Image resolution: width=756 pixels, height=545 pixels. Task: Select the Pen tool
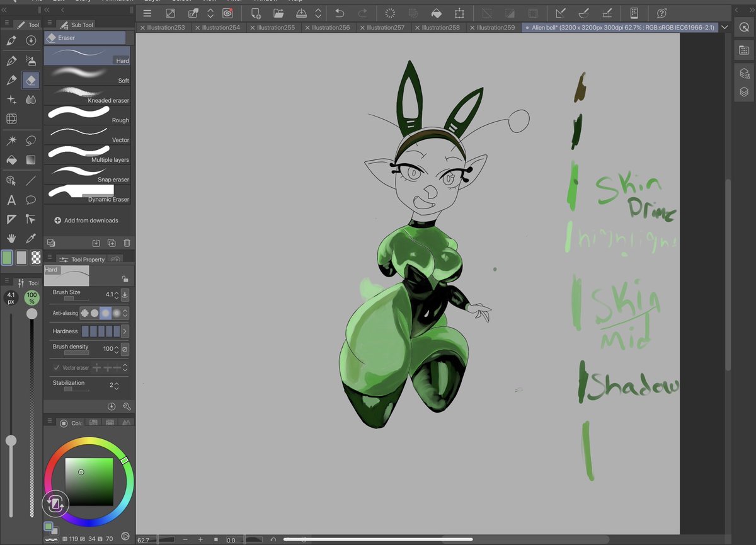(11, 60)
